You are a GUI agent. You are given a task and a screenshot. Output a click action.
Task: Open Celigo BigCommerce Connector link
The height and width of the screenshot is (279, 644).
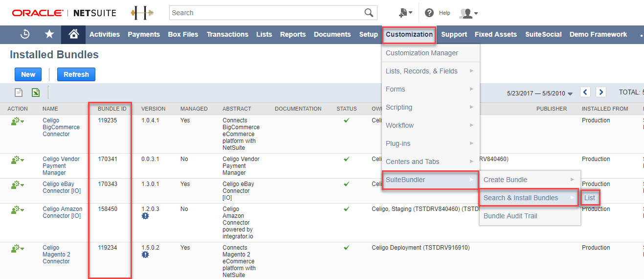point(61,127)
